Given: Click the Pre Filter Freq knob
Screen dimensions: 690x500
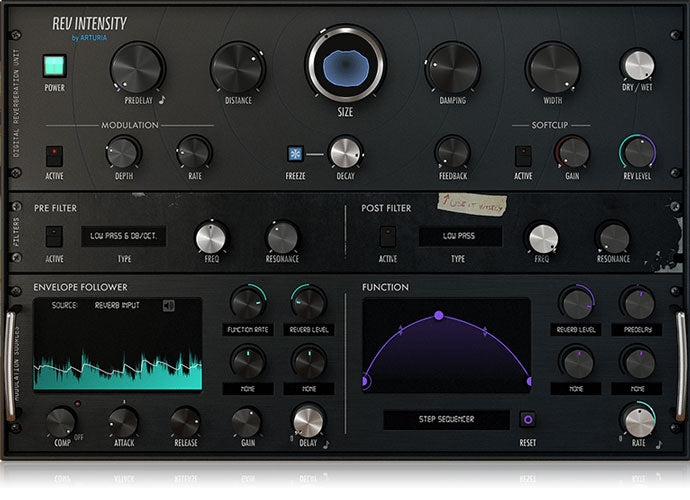Looking at the screenshot, I should click(211, 238).
